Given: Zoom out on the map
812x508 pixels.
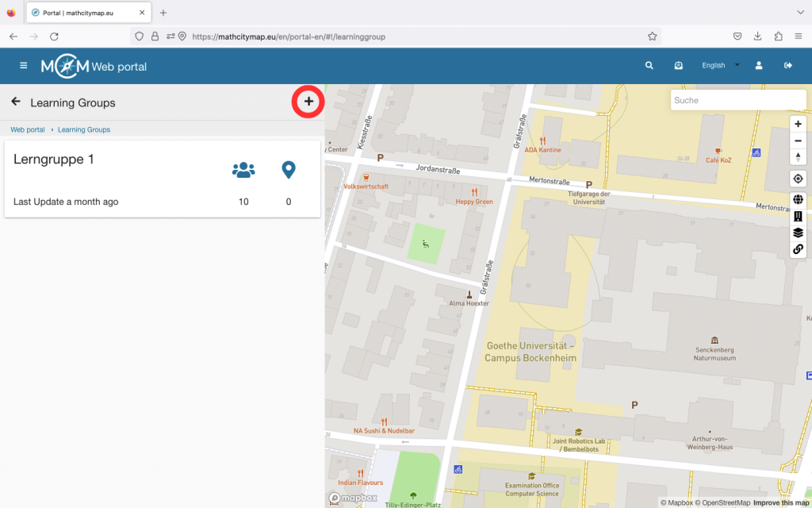Looking at the screenshot, I should pyautogui.click(x=798, y=140).
